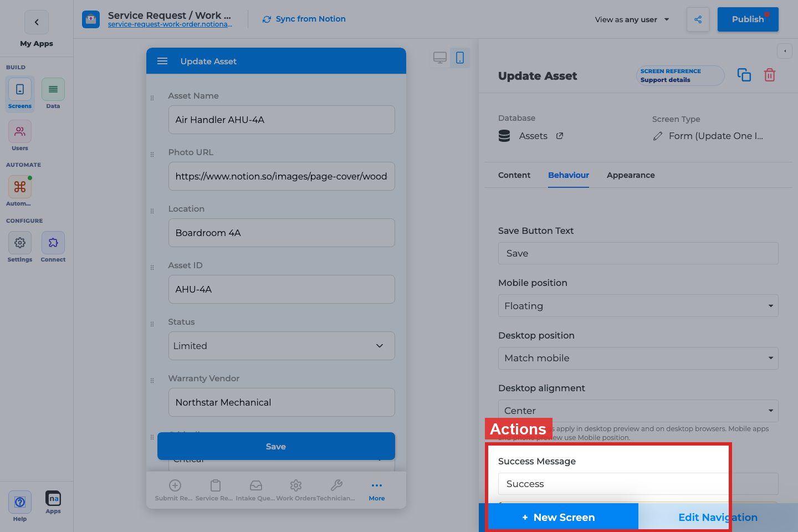Screen dimensions: 798x532
Task: Open the Mobile position dropdown
Action: point(638,306)
